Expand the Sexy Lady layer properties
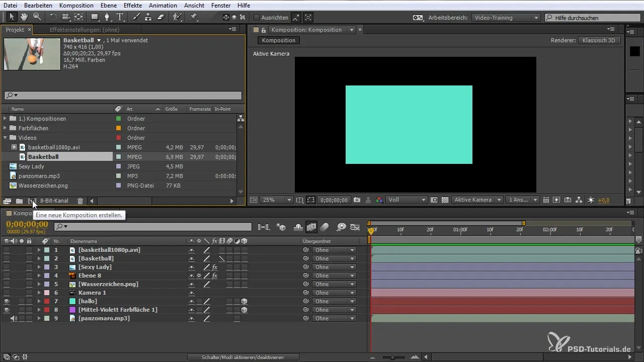Viewport: 644px width, 362px height. click(39, 267)
